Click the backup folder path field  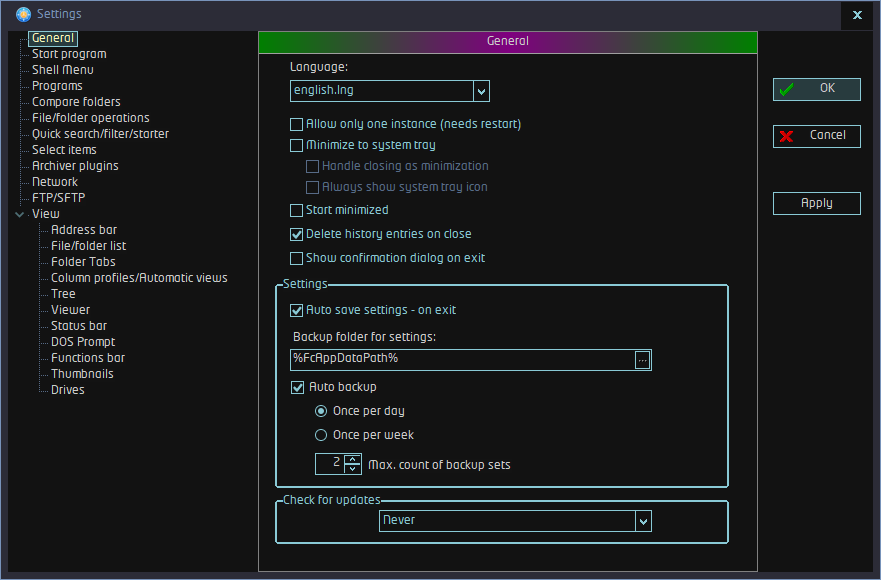(461, 359)
